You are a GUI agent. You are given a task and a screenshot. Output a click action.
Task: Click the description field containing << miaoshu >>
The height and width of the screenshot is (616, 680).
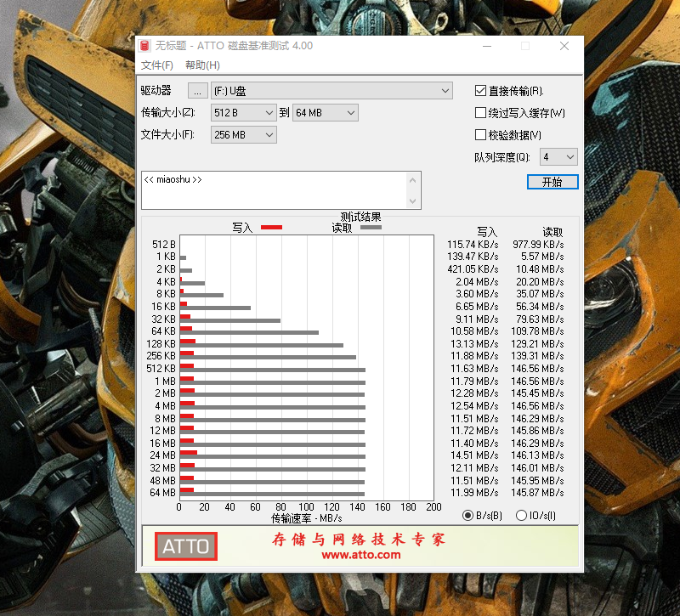click(280, 189)
